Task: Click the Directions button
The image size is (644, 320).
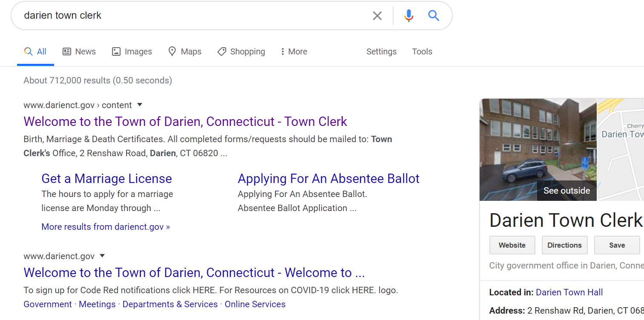Action: pyautogui.click(x=564, y=245)
